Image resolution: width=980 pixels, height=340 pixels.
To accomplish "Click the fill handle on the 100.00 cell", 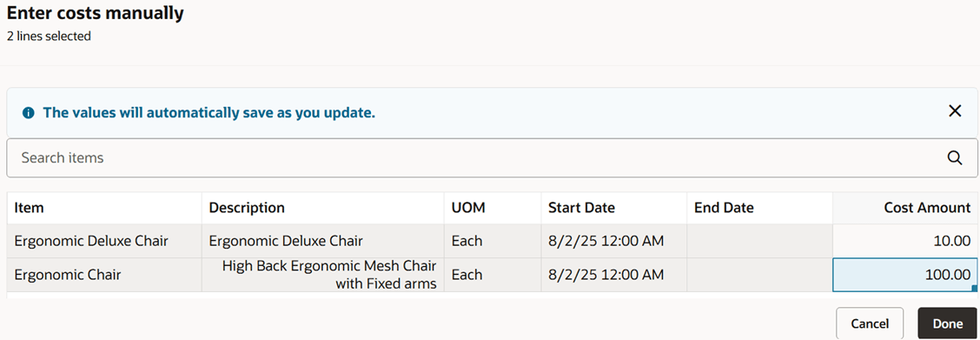I will [x=975, y=289].
